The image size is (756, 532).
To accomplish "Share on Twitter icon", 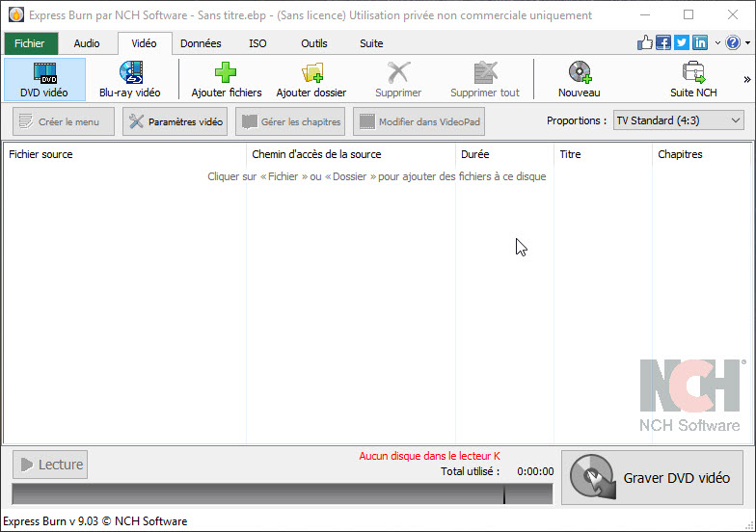I will (681, 42).
